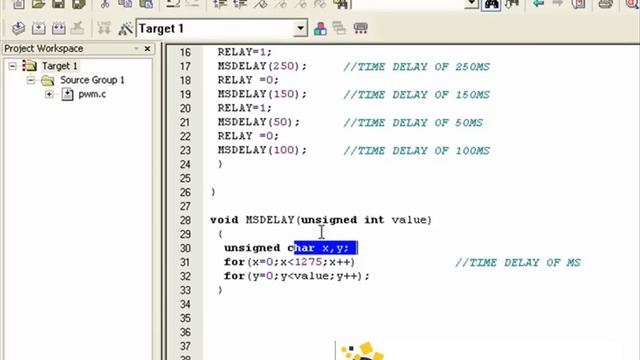640x360 pixels.
Task: Click comment '//TIME DELAY OF 250MS'
Action: [x=416, y=67]
